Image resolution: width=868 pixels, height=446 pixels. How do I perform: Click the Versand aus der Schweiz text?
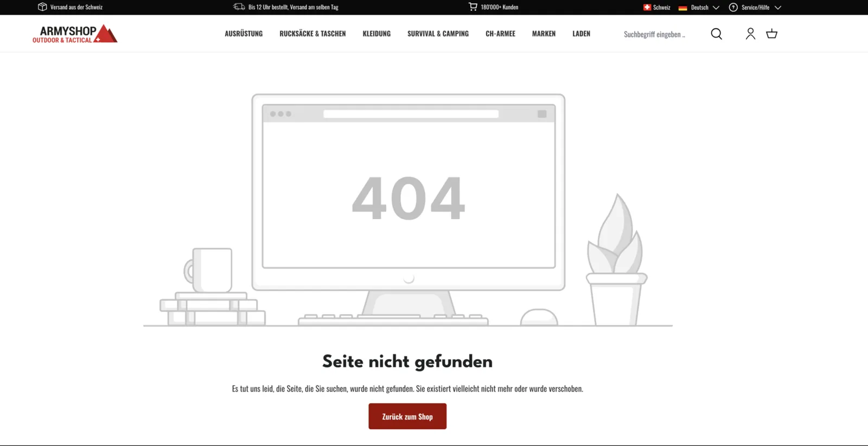76,7
